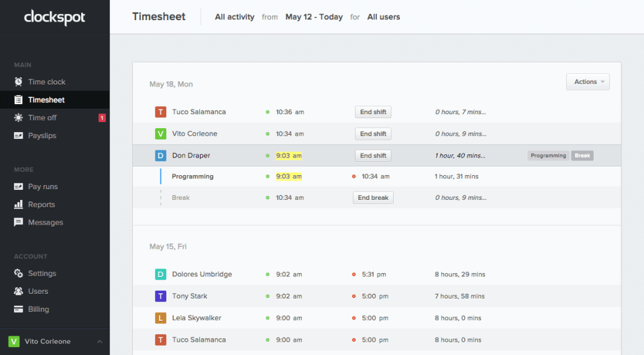Click the Payslips icon in sidebar
This screenshot has height=355, width=644.
pos(19,136)
